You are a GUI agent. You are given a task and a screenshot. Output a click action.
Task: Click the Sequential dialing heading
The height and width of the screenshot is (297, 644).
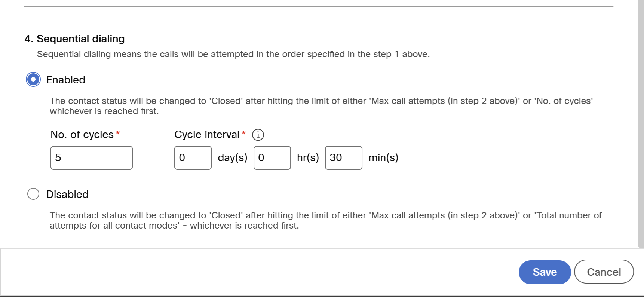pyautogui.click(x=74, y=39)
